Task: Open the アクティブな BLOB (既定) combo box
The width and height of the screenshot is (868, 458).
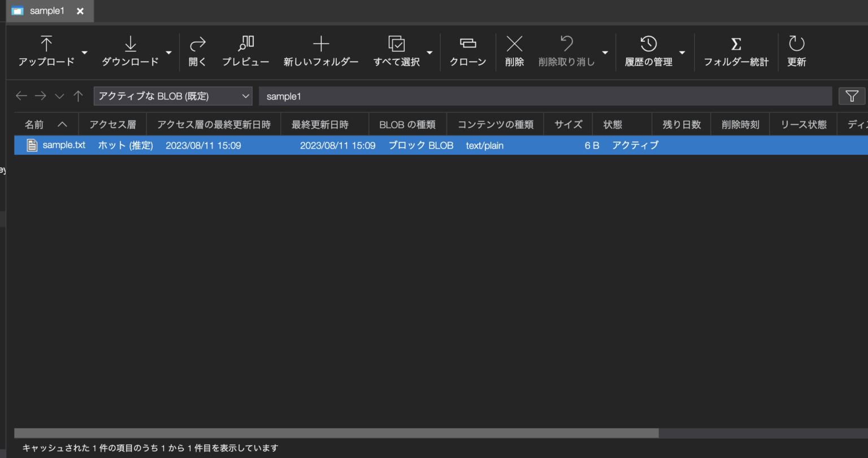Action: click(172, 96)
